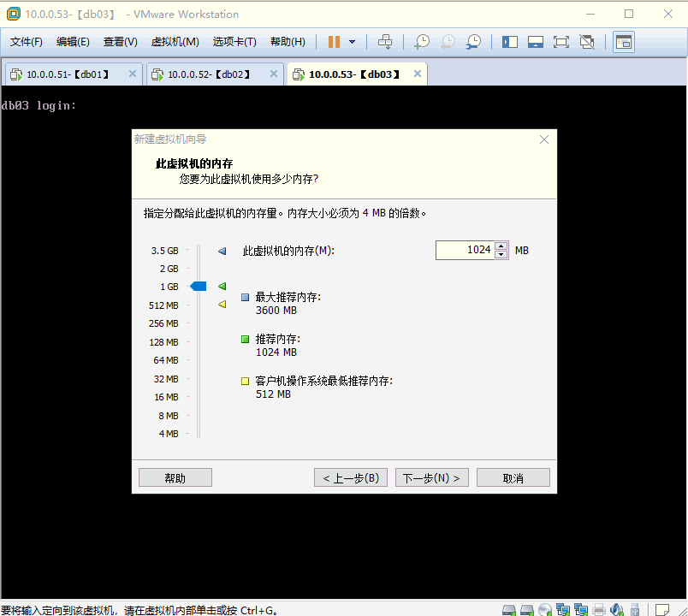Click the USB device icon in status bar

(x=635, y=608)
